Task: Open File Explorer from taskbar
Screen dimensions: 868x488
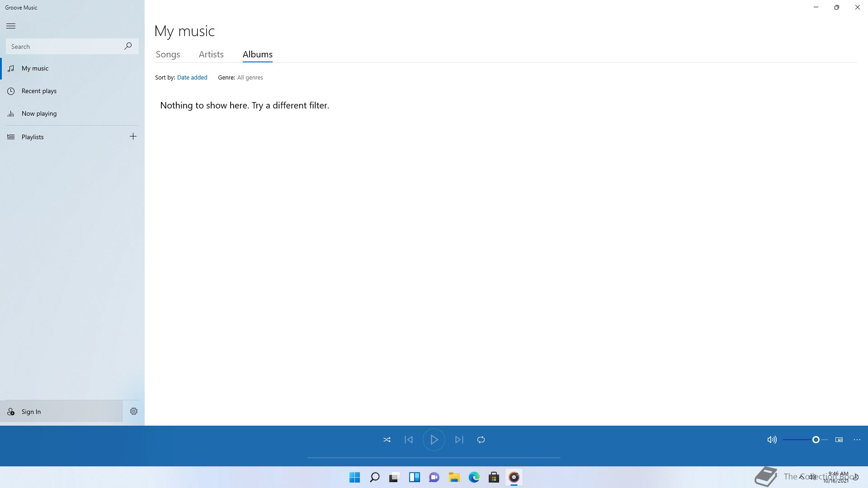Action: (454, 477)
